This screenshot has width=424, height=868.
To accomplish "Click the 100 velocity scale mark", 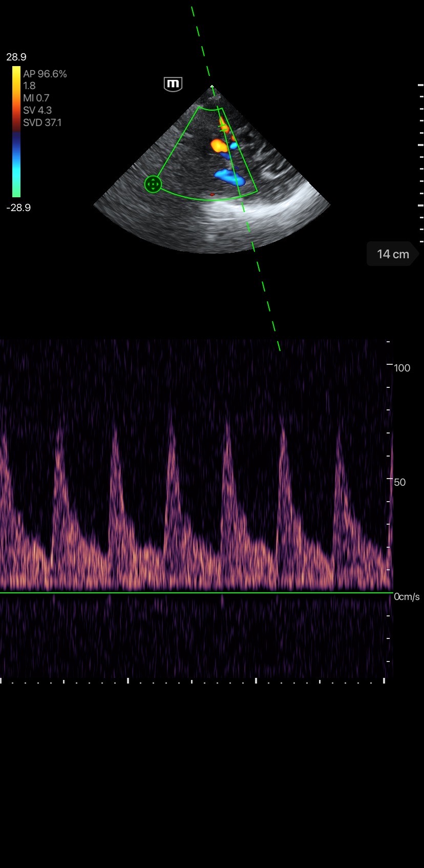I will pyautogui.click(x=402, y=368).
